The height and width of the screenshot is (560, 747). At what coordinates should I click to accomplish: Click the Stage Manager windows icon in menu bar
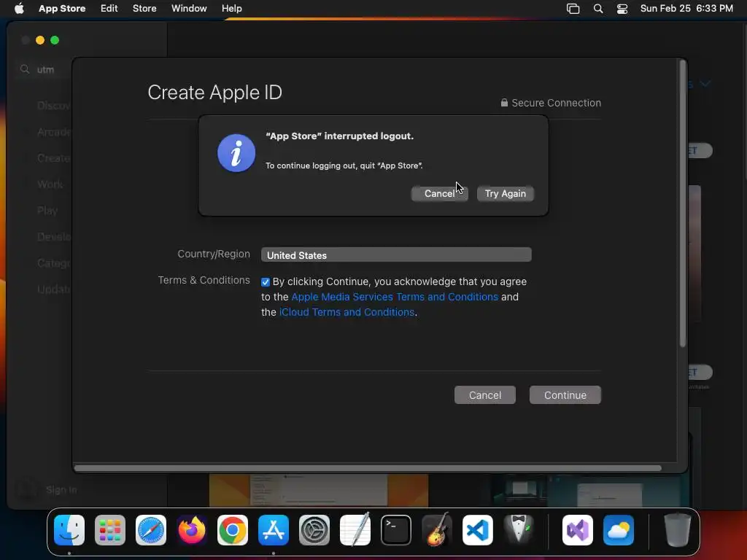pos(573,9)
